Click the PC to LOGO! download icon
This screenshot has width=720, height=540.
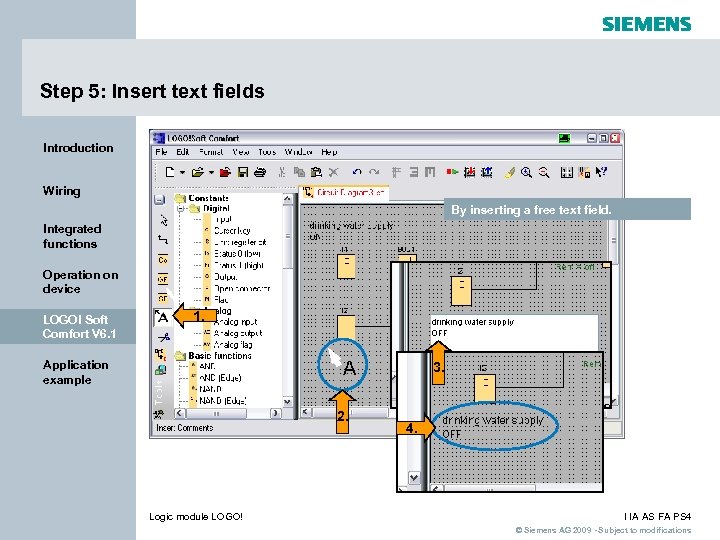point(469,172)
